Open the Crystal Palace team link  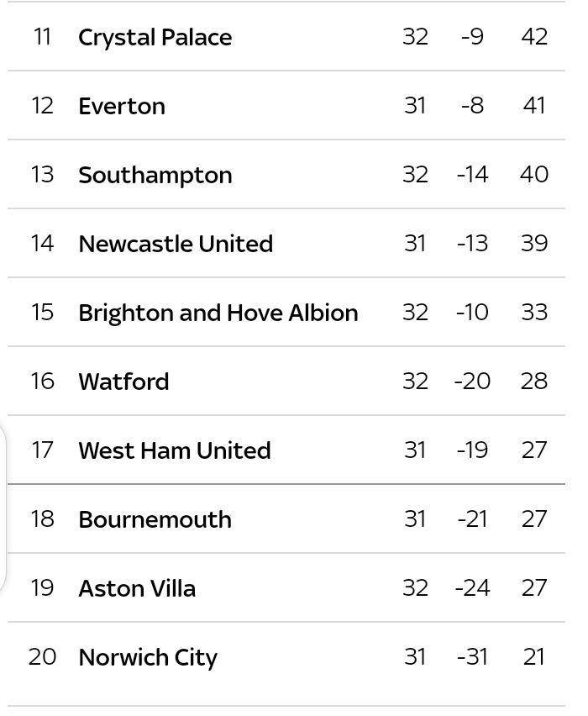(x=155, y=38)
